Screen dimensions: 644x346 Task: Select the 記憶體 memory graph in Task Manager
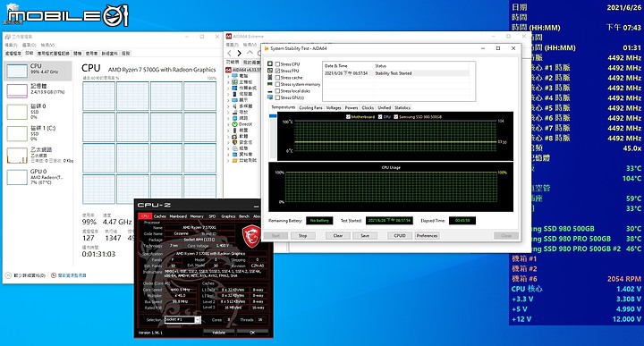(x=17, y=90)
